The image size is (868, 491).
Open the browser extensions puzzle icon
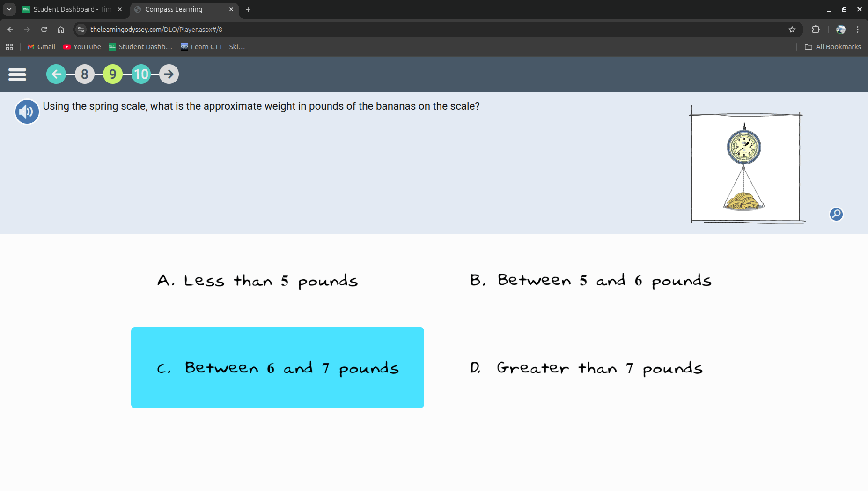pos(816,30)
